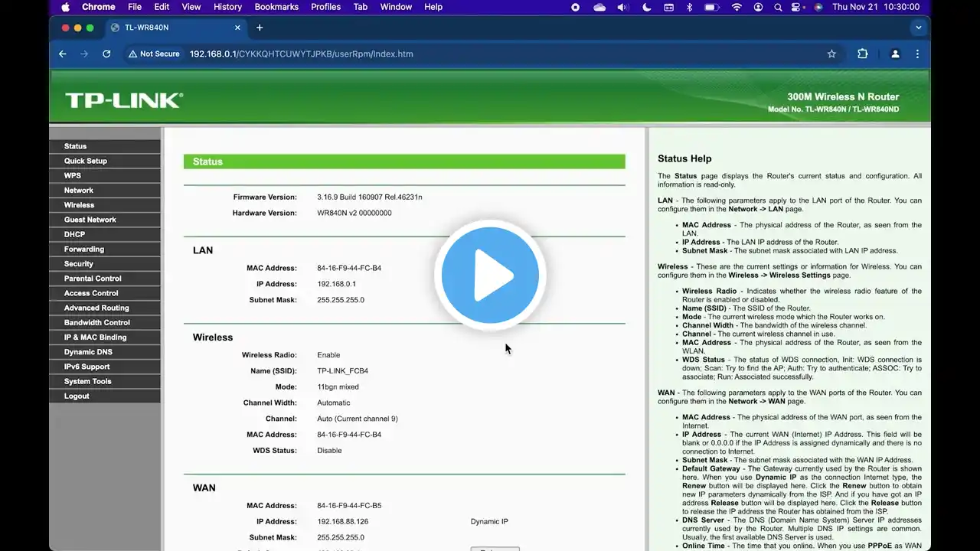980x551 pixels.
Task: Open Parental Control settings
Action: click(x=105, y=279)
